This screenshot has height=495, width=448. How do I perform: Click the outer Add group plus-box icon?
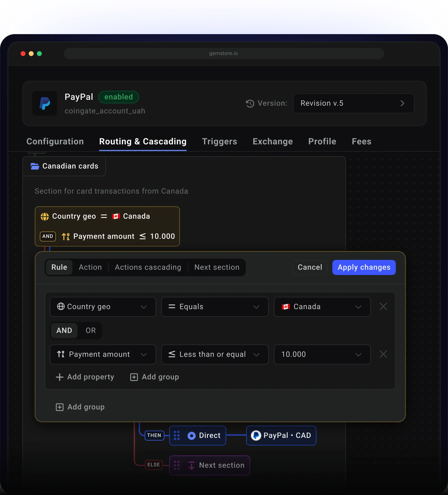(x=60, y=407)
